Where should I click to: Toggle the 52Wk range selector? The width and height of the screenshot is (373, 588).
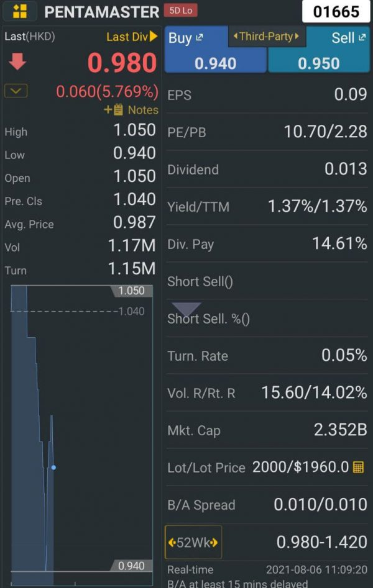pos(193,542)
